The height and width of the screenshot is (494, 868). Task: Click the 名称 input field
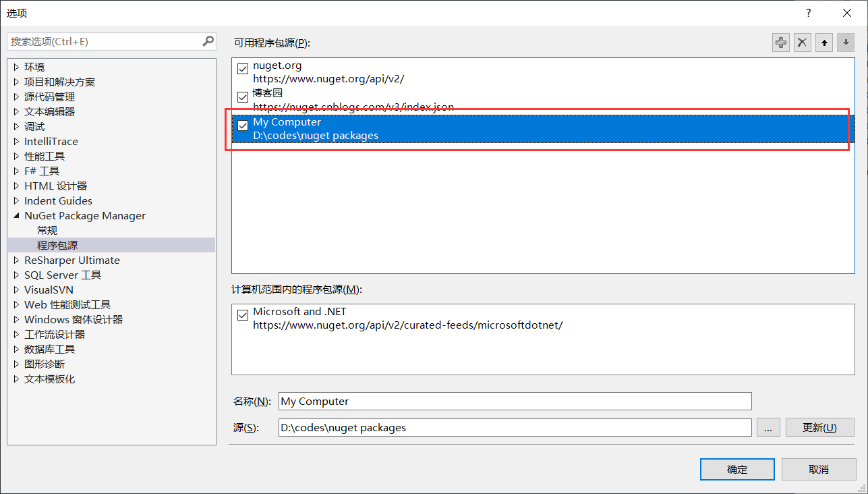(515, 401)
